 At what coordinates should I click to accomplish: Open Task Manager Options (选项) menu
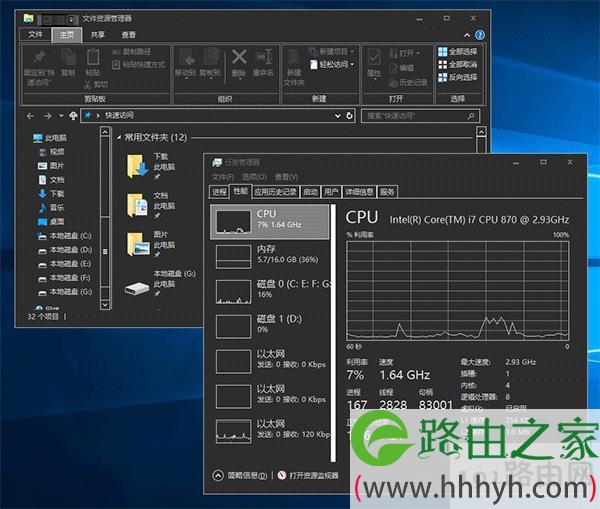click(x=254, y=177)
